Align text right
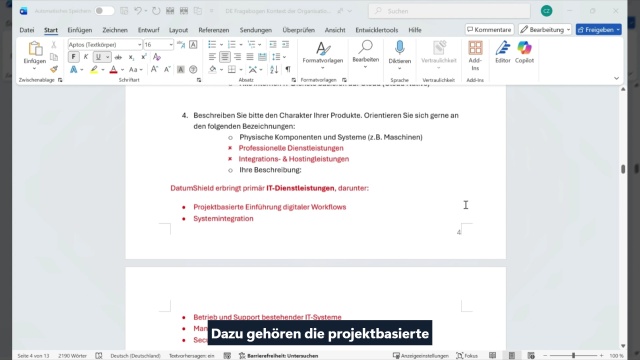Screen dimensions: 640x360 (x=237, y=57)
